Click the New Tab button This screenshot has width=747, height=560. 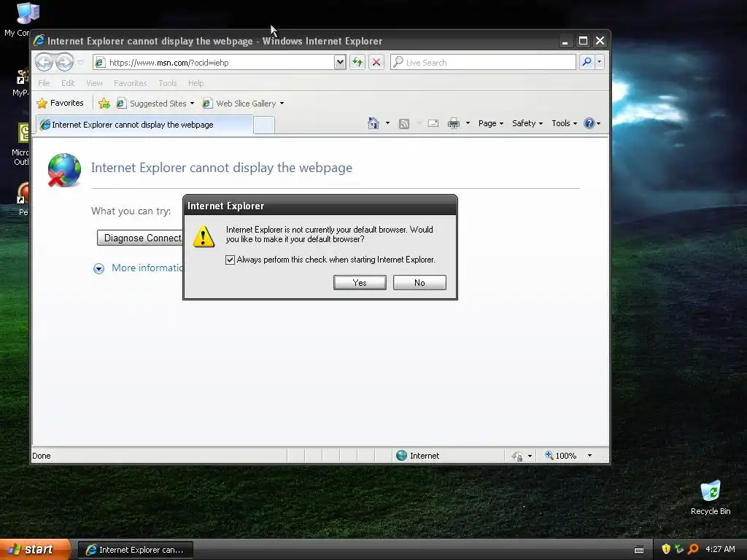[x=264, y=125]
